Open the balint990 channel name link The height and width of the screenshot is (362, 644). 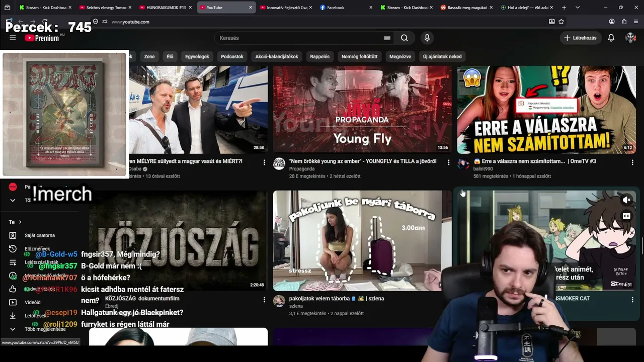pos(483,169)
